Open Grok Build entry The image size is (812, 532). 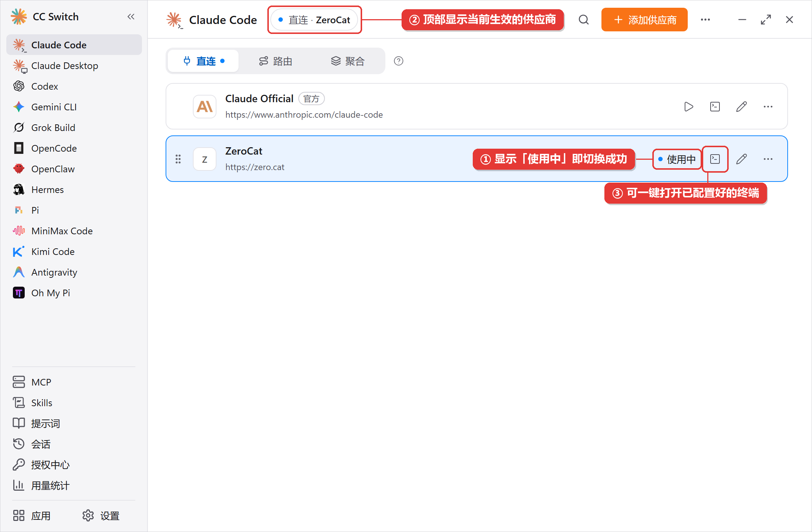[x=74, y=128]
